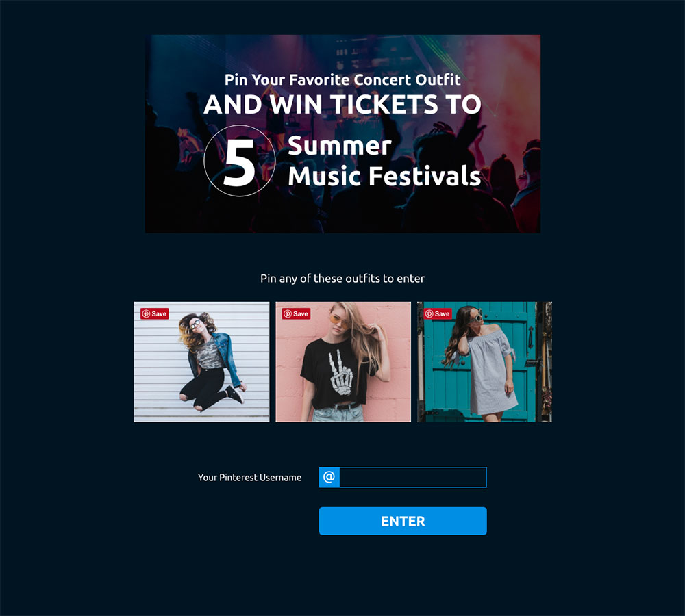Open the jumping girl outfit photo

202,362
